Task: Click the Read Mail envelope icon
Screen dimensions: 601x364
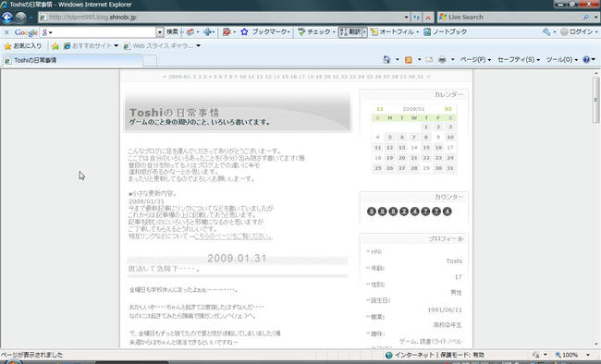Action: tap(429, 60)
